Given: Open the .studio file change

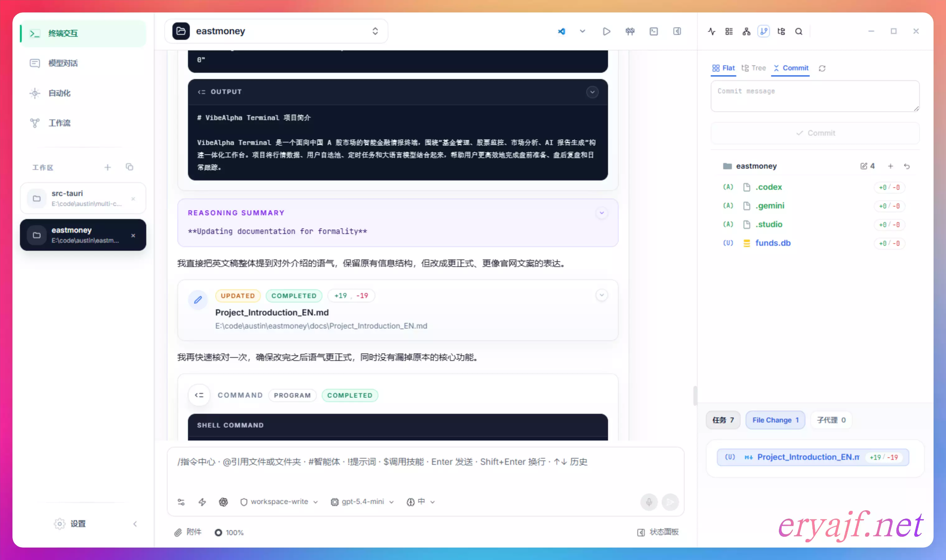Looking at the screenshot, I should tap(815, 225).
